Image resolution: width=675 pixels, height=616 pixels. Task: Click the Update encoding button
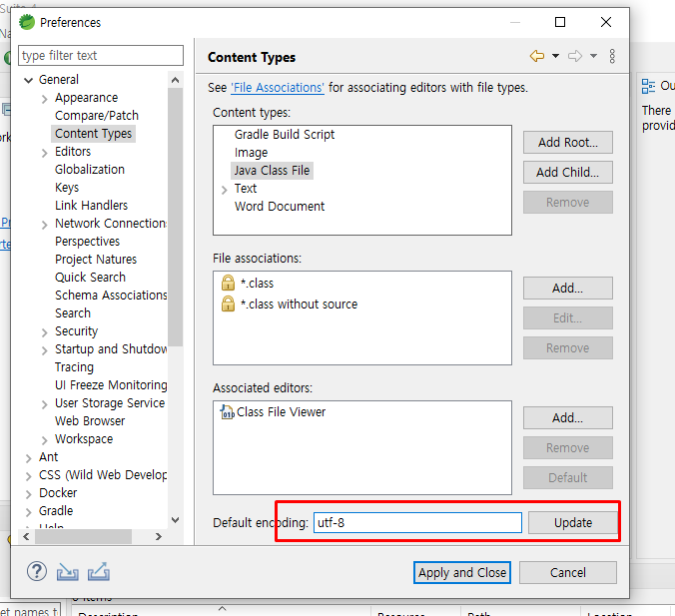pos(572,522)
